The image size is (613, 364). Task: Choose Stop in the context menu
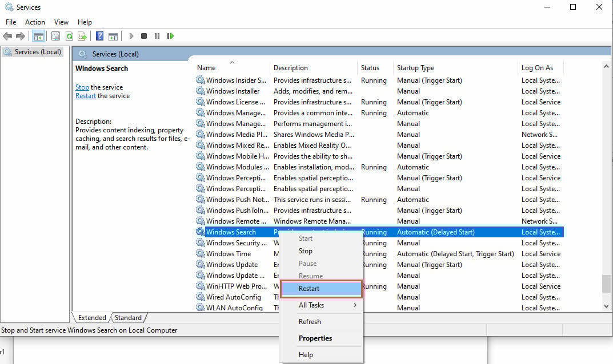coord(322,250)
